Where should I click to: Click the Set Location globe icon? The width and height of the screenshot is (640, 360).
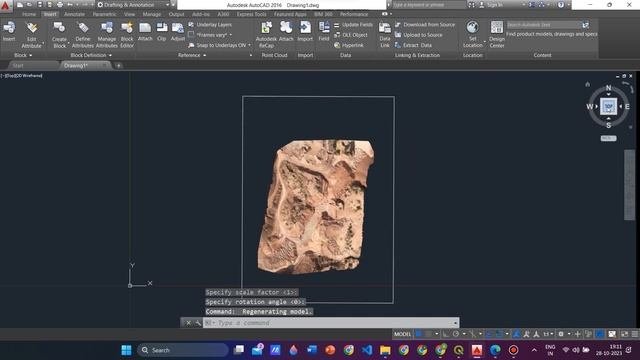pyautogui.click(x=472, y=28)
